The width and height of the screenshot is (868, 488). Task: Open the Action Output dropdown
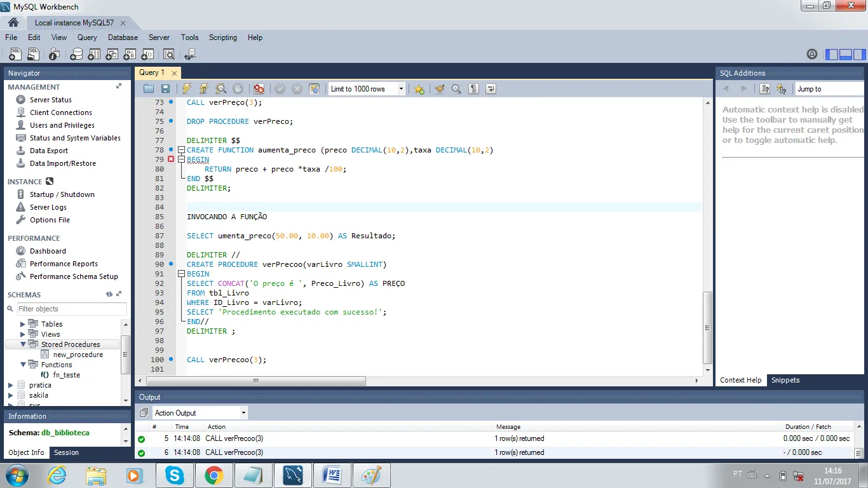(200, 413)
